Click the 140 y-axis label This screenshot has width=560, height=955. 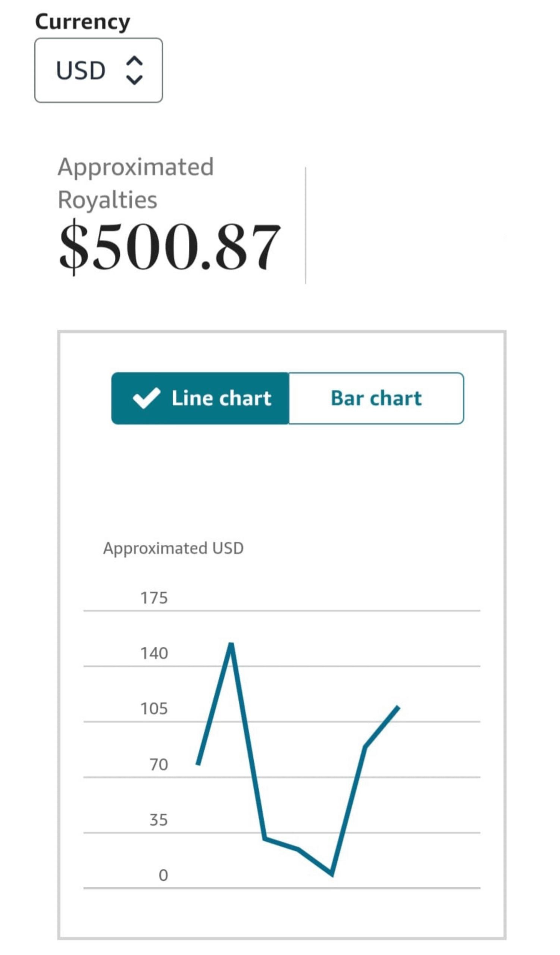[x=154, y=654]
